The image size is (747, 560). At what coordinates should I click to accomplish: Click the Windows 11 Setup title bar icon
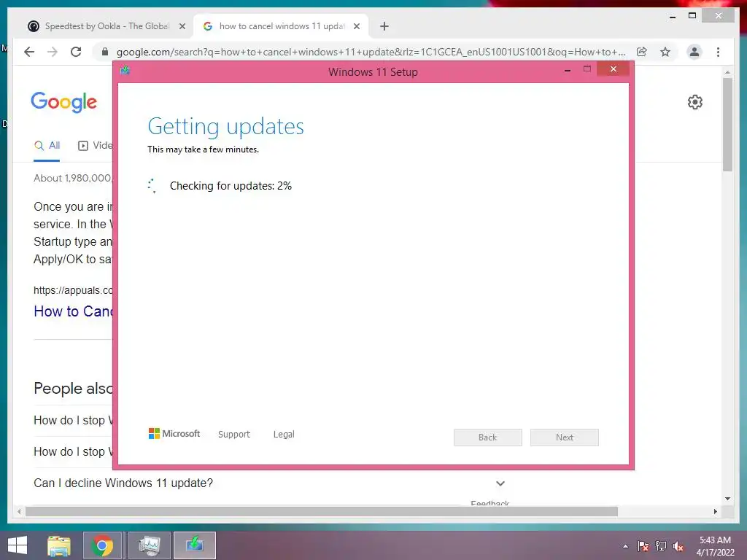pos(125,71)
